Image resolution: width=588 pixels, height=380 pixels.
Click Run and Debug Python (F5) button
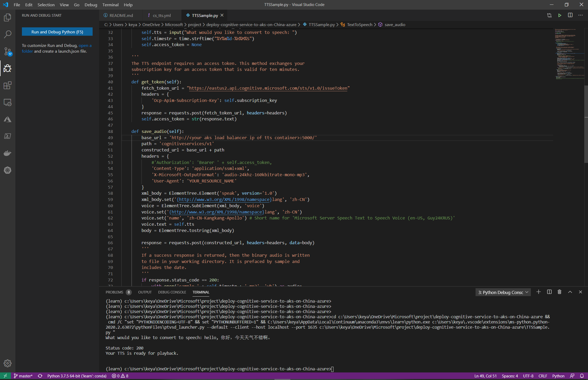pos(57,32)
